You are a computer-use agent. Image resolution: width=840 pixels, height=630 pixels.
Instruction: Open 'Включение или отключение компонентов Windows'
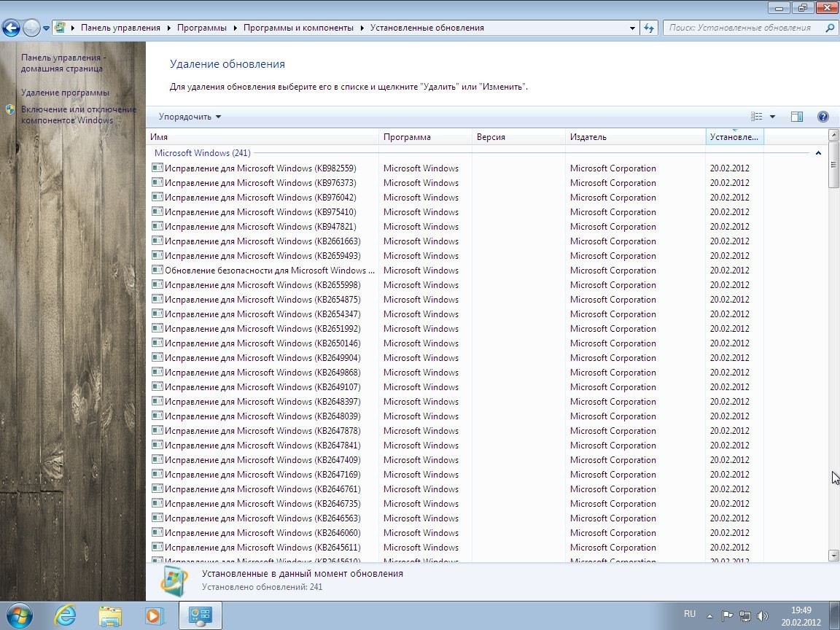(x=78, y=114)
